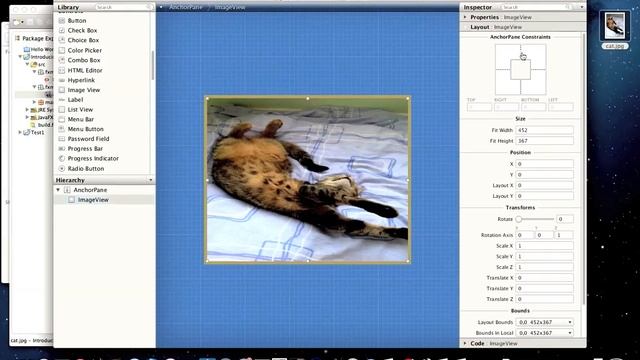Image resolution: width=640 pixels, height=360 pixels.
Task: Select the Hyperlink control icon
Action: pyautogui.click(x=62, y=80)
